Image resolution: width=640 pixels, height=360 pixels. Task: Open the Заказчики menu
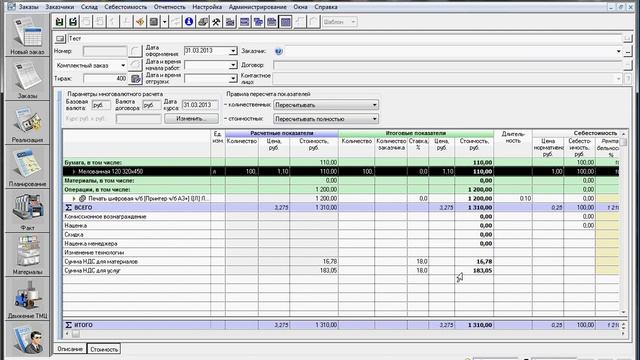(60, 7)
